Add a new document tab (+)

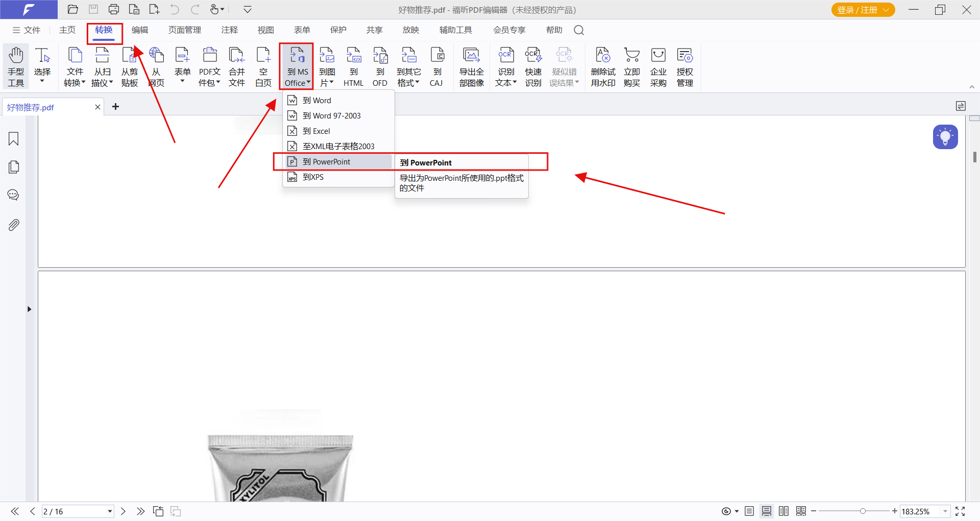pyautogui.click(x=115, y=106)
